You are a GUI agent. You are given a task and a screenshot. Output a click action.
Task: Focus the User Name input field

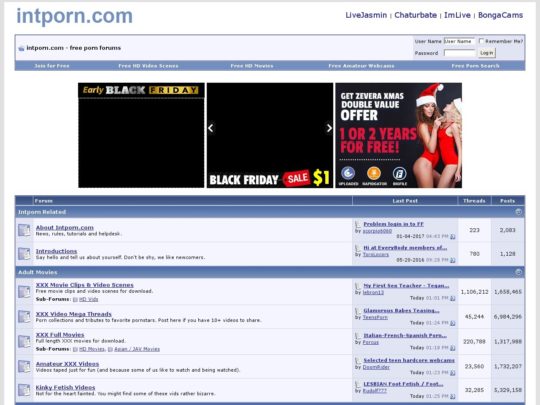459,41
